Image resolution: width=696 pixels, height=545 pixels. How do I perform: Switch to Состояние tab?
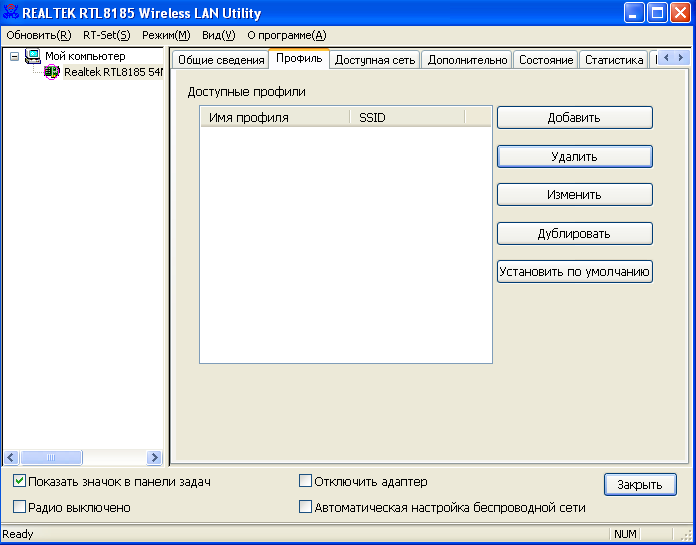[x=546, y=60]
